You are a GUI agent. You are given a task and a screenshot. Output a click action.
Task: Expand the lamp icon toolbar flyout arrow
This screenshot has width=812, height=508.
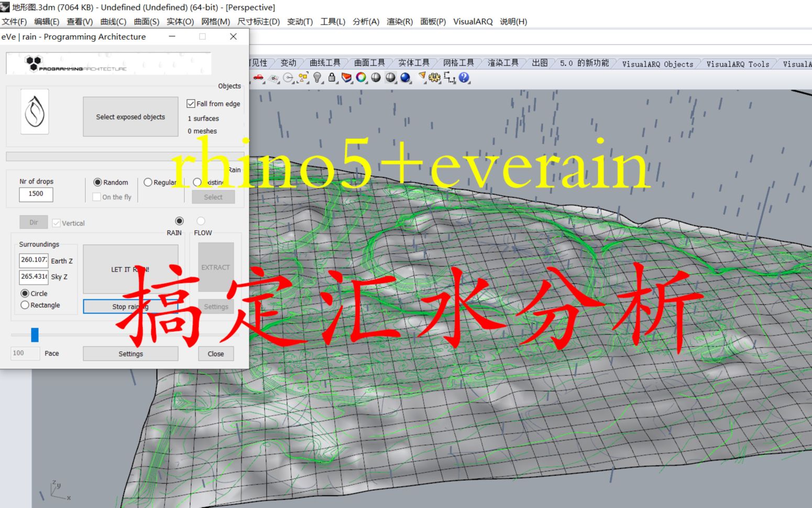point(322,83)
